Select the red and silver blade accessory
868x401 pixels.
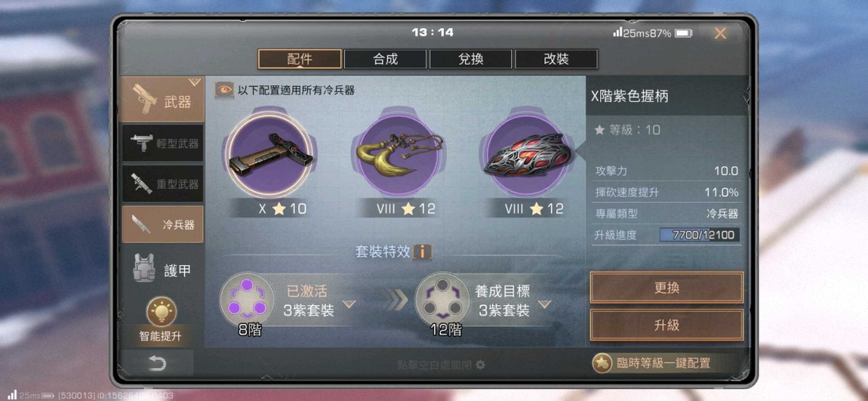click(526, 155)
